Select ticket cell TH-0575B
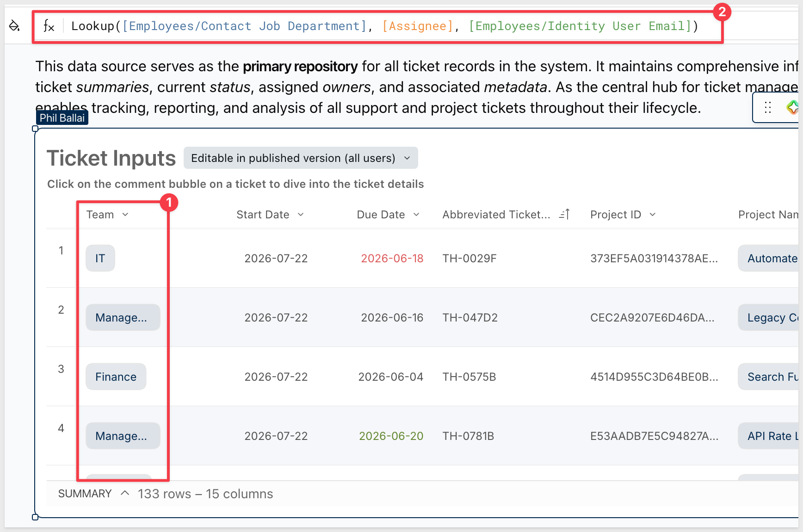The height and width of the screenshot is (532, 803). [469, 377]
